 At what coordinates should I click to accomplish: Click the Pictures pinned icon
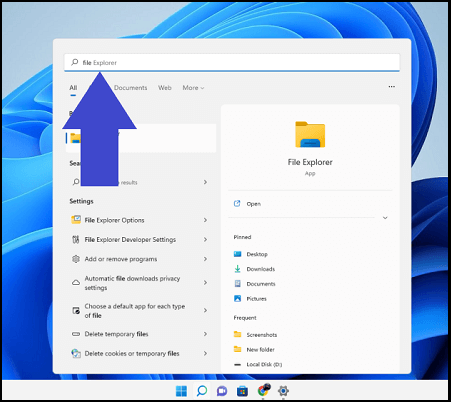237,298
